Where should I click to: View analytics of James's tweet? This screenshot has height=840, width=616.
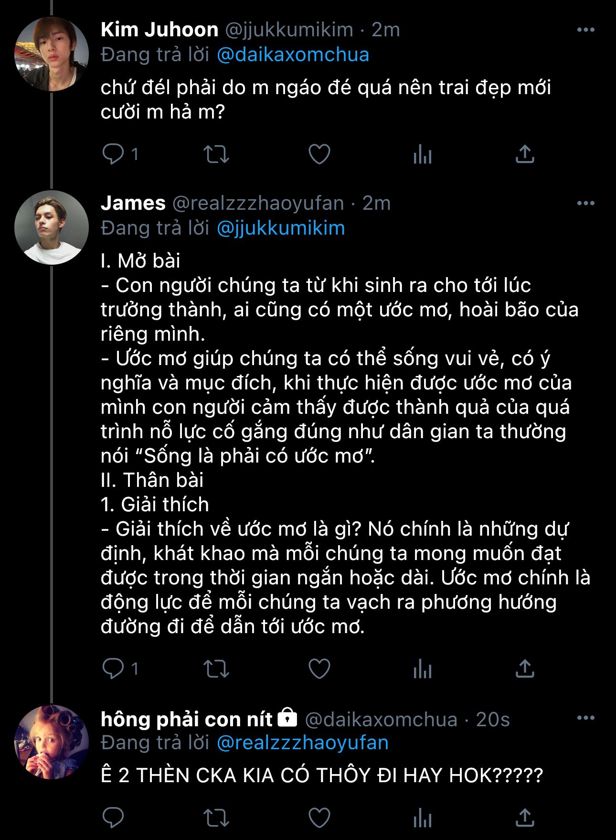pos(423,668)
